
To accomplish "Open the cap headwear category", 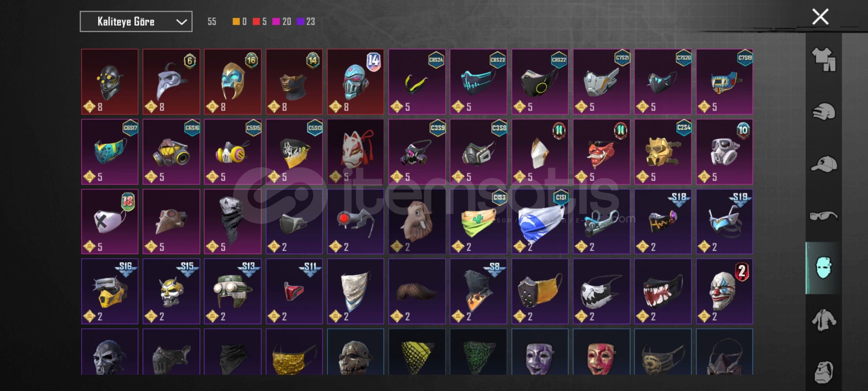I will pyautogui.click(x=824, y=164).
